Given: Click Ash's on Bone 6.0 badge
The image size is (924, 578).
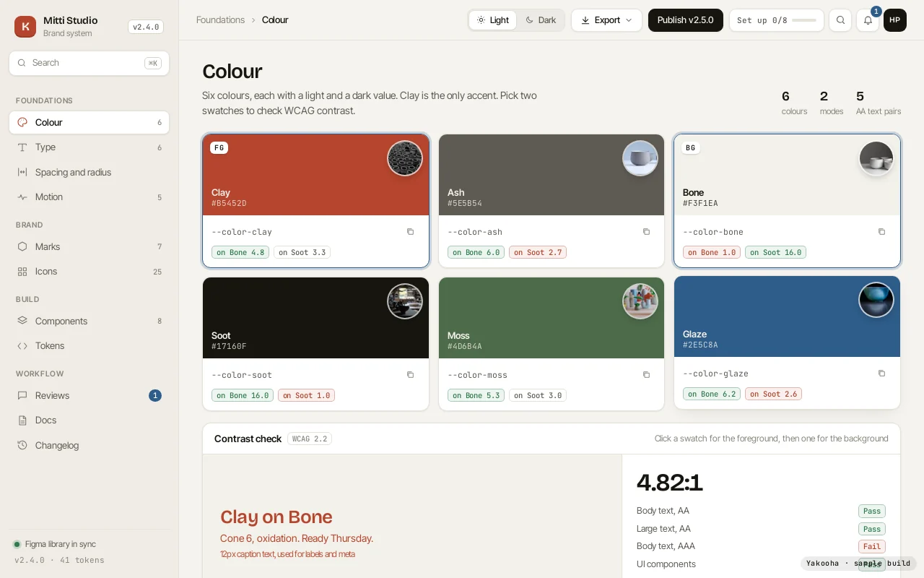Looking at the screenshot, I should click(476, 252).
